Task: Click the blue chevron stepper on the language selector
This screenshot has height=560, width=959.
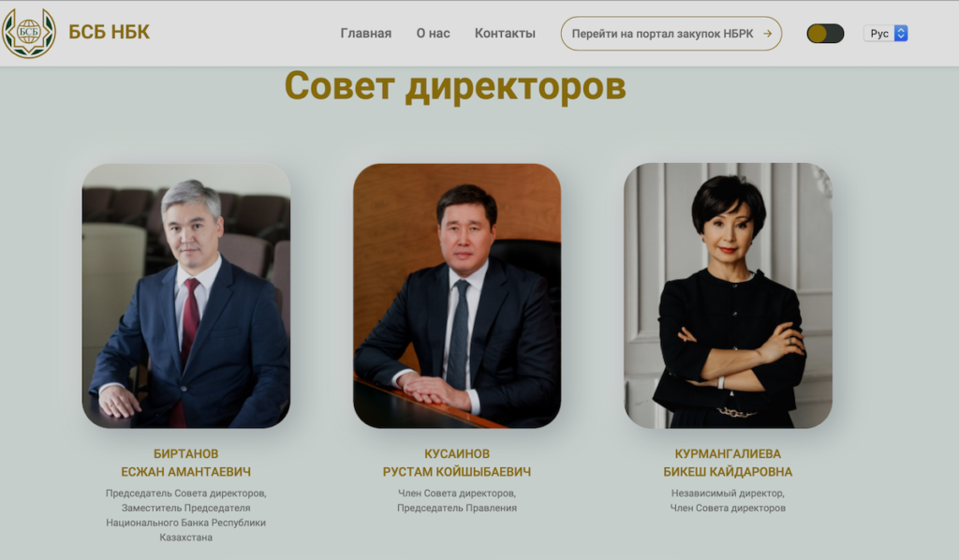Action: [x=901, y=34]
